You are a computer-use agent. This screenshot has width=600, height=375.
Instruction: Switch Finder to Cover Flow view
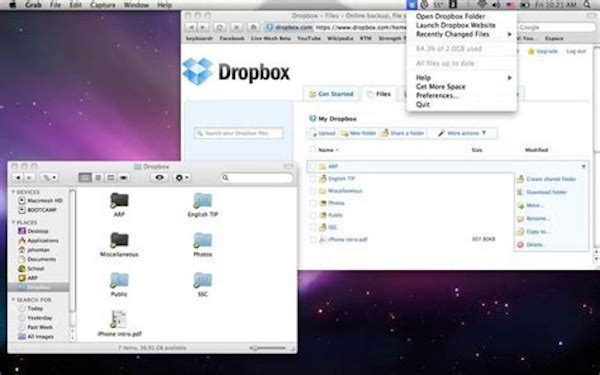pyautogui.click(x=124, y=178)
